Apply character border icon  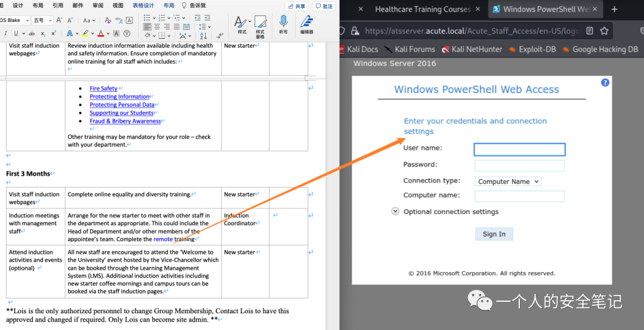129,20
